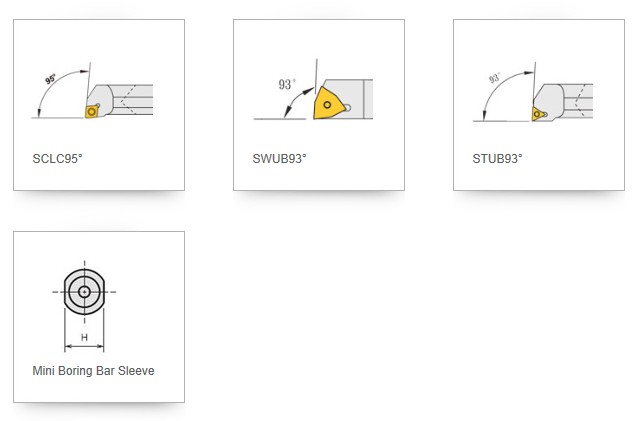Click the dimension arrow line below the sleeve
This screenshot has height=421, width=637.
[84, 347]
